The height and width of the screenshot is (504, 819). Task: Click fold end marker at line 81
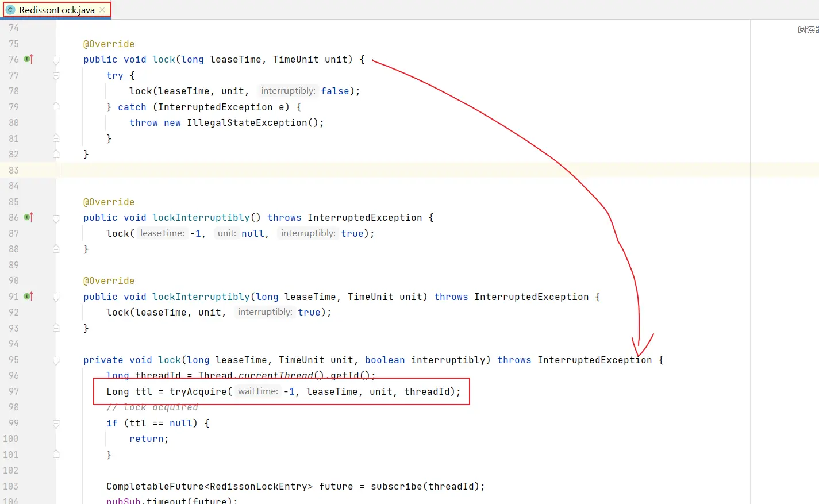click(56, 138)
